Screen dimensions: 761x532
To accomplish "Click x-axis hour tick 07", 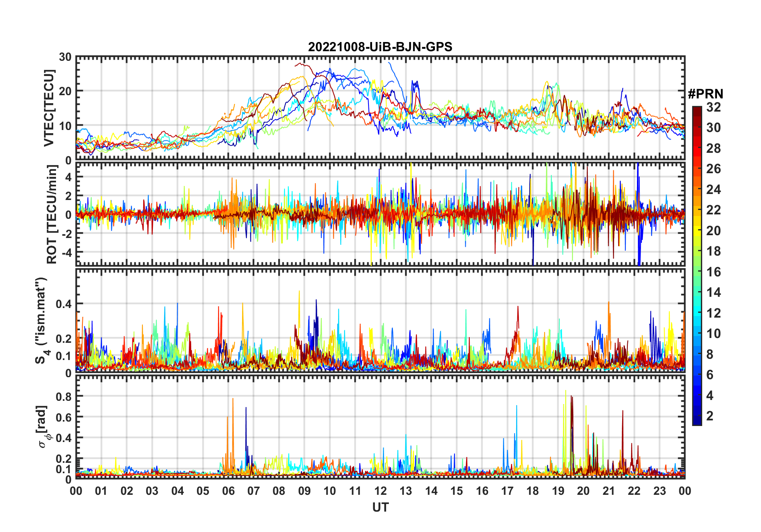I will (254, 491).
